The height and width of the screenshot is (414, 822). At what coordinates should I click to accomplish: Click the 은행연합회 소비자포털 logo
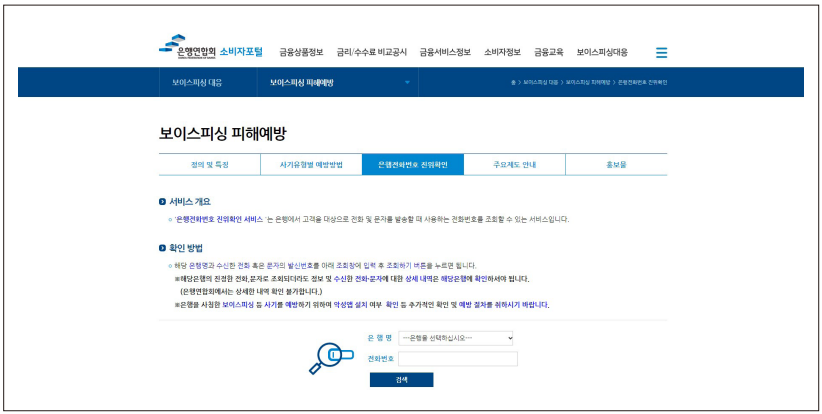pyautogui.click(x=211, y=47)
